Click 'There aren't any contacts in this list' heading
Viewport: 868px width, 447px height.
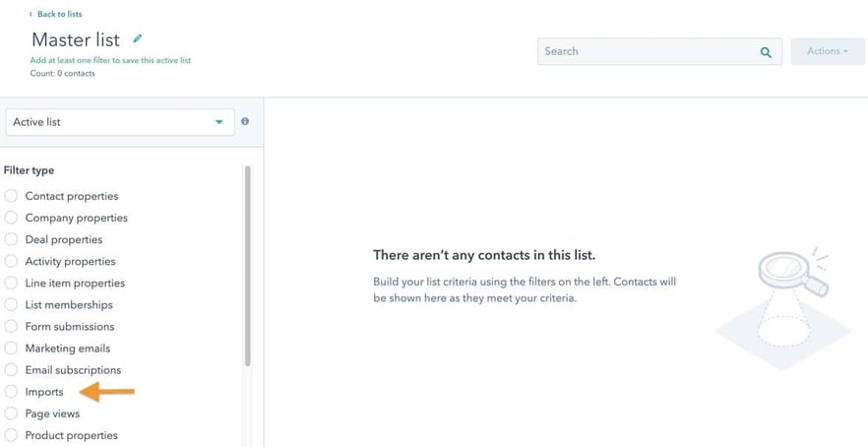pyautogui.click(x=484, y=255)
